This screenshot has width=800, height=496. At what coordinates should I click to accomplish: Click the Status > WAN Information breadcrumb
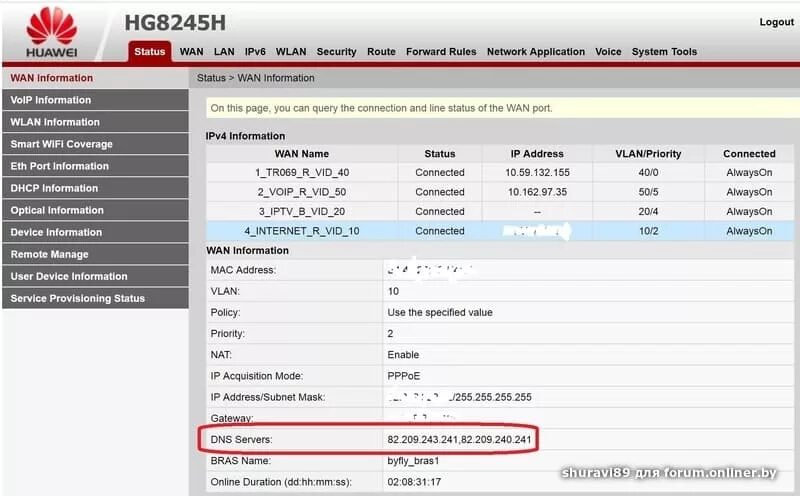point(256,78)
